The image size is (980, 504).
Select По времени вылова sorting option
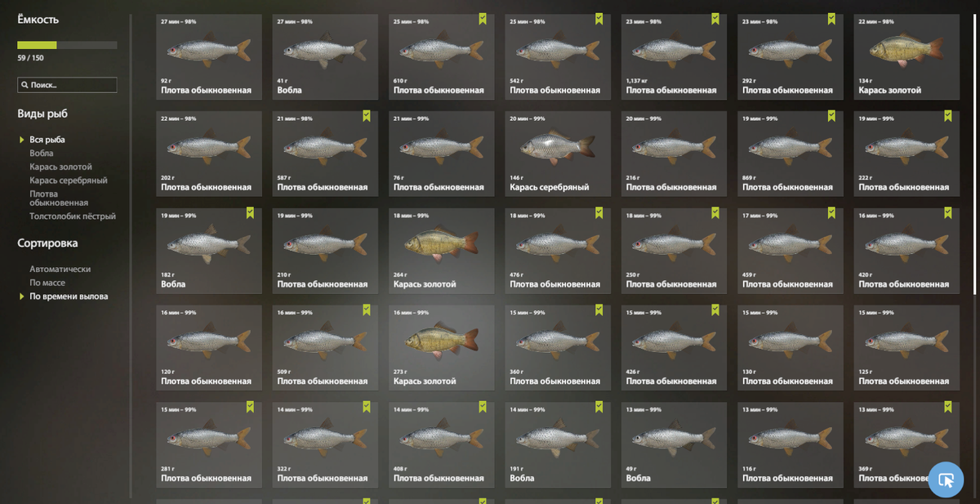[69, 297]
